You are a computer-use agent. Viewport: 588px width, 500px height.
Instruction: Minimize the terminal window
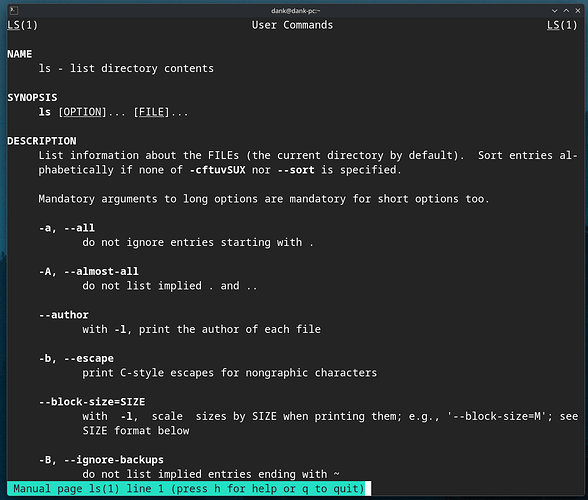pyautogui.click(x=554, y=11)
